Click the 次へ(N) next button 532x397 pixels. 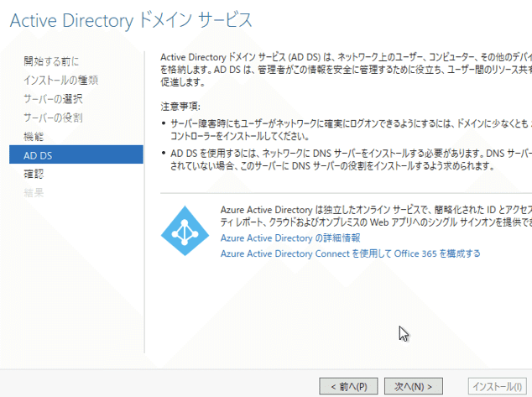click(413, 386)
